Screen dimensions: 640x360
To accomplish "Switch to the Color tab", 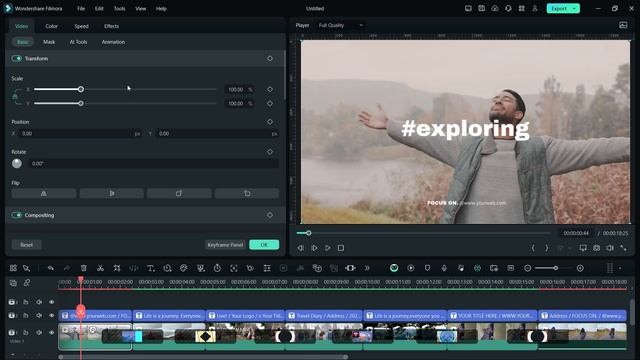I will [x=51, y=26].
